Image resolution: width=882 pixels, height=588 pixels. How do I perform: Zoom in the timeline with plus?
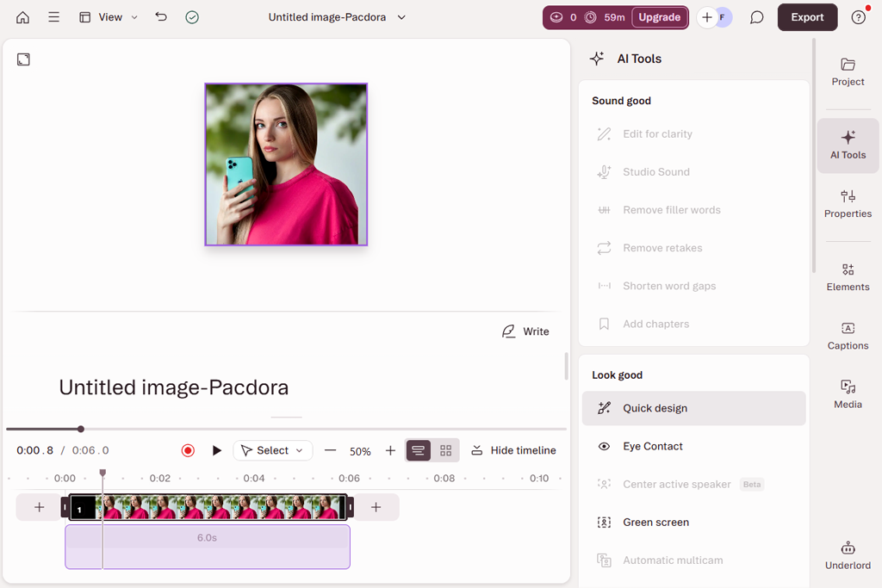tap(390, 450)
